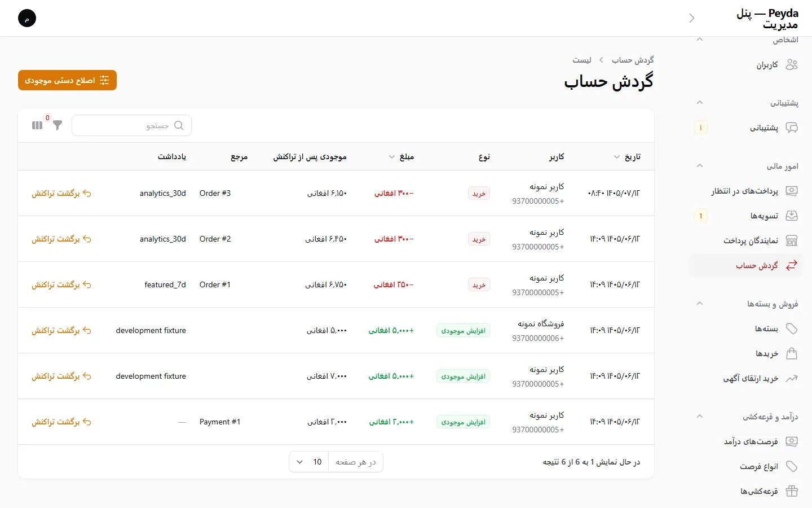Reverse the transaction for Order #1
The image size is (812, 508).
click(61, 285)
